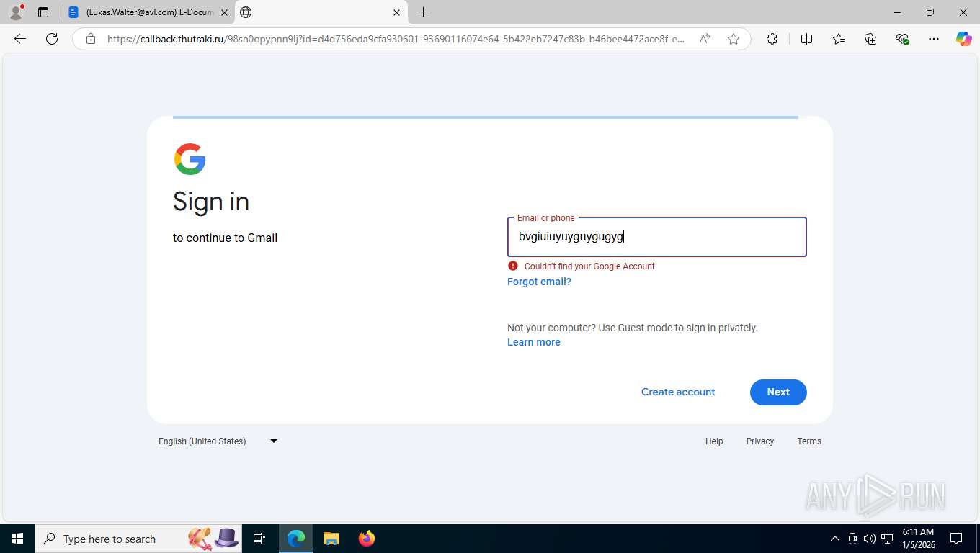This screenshot has height=553, width=980.
Task: Show hidden tray icons chevron
Action: (835, 539)
